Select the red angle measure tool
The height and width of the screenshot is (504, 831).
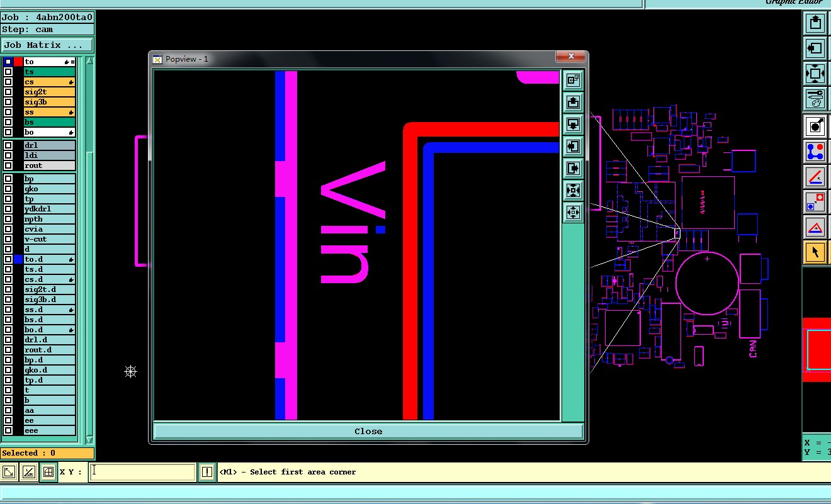coord(815,177)
